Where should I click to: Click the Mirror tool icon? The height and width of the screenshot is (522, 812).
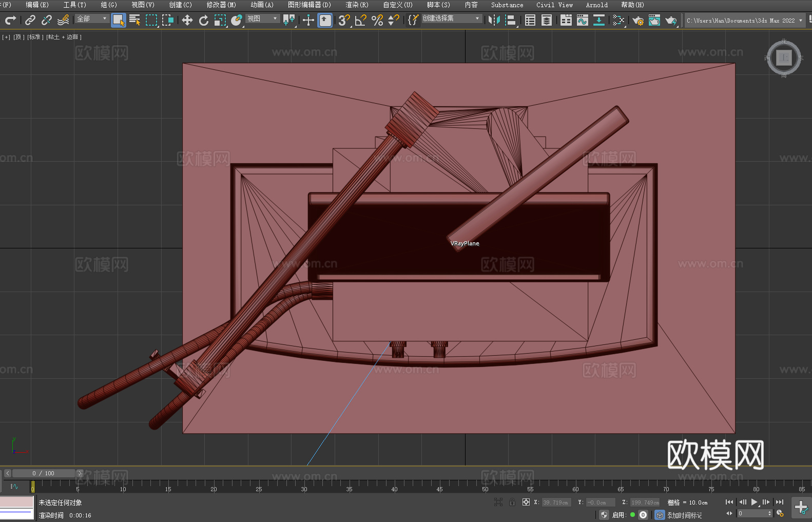494,20
